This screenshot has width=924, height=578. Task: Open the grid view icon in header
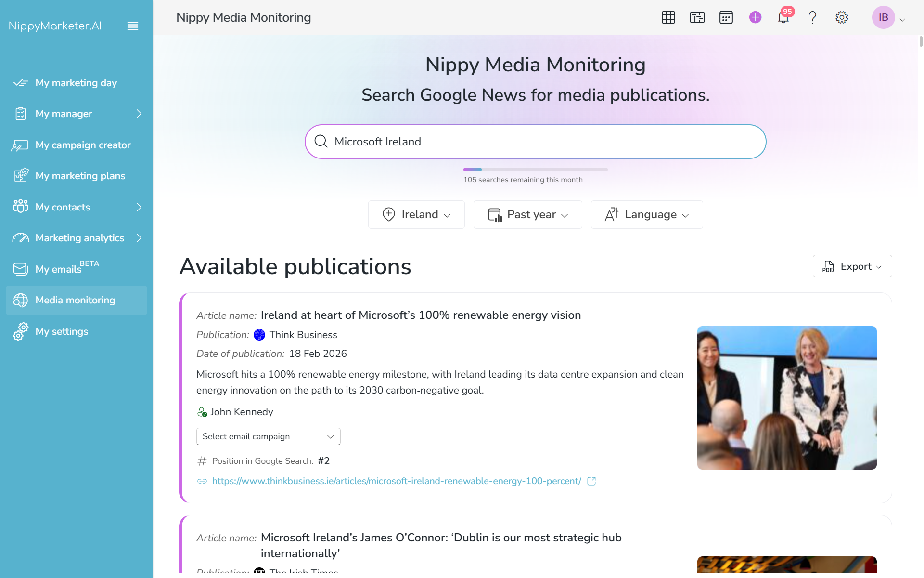[x=668, y=17]
